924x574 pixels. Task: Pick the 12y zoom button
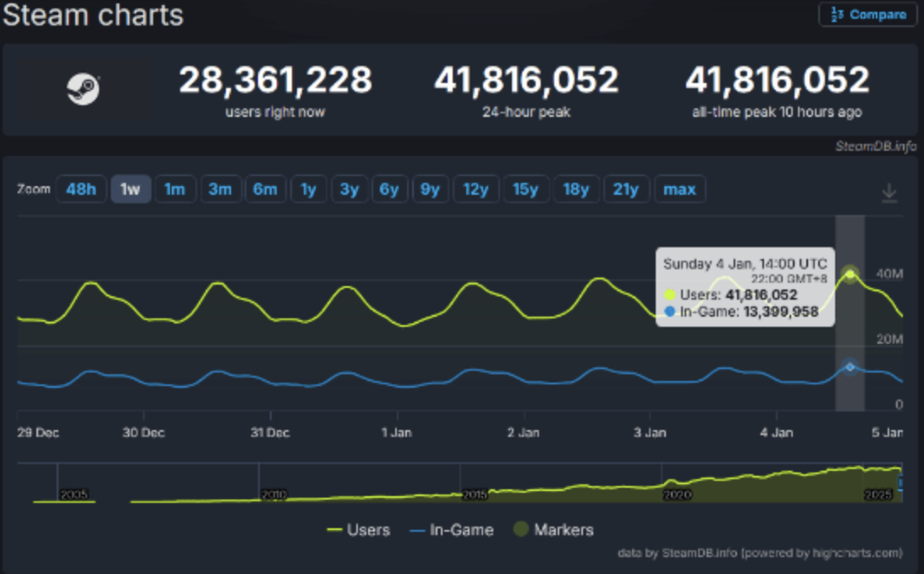pos(476,189)
